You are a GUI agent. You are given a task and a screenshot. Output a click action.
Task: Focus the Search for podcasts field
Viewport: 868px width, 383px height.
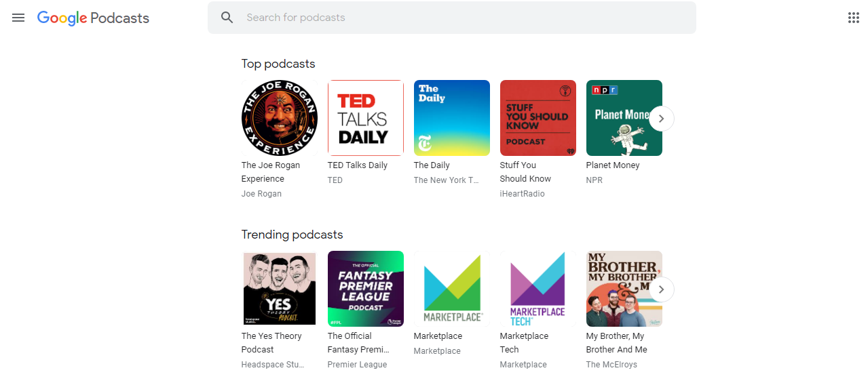(452, 18)
